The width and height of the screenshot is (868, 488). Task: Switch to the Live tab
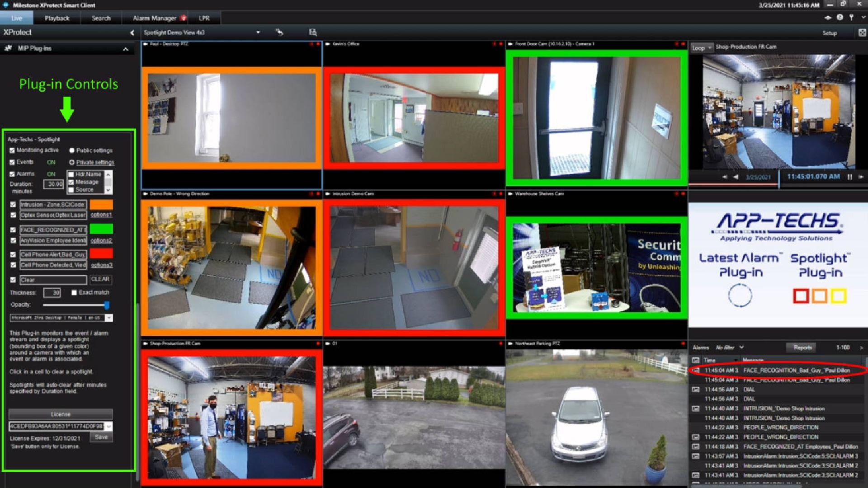(17, 18)
